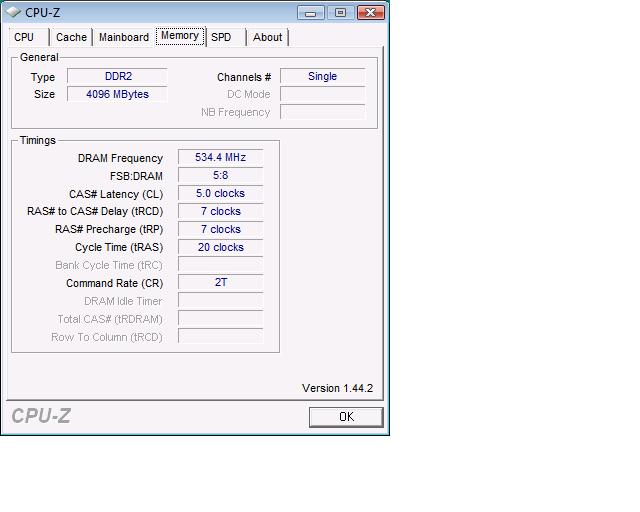Click the Version 1.44.2 text
The image size is (640, 512).
tap(338, 388)
